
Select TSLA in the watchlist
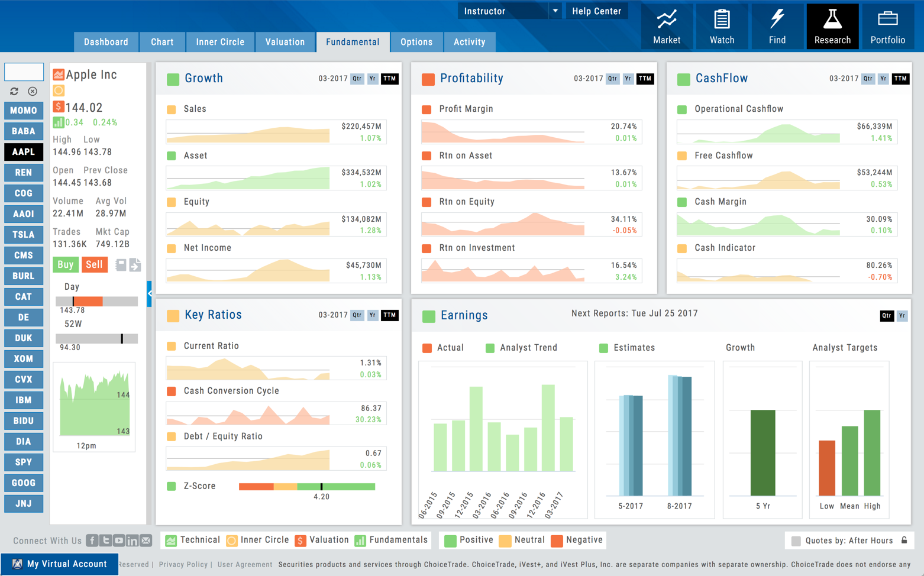click(x=24, y=235)
